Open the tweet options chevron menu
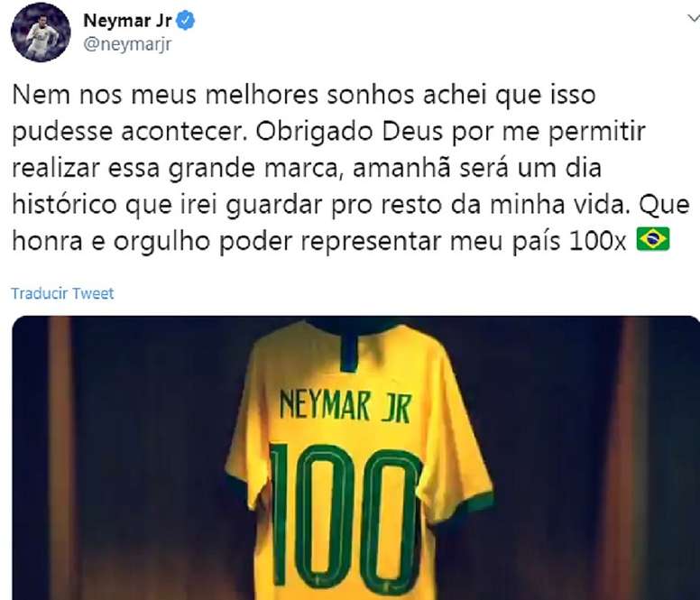The width and height of the screenshot is (700, 600). point(693,18)
